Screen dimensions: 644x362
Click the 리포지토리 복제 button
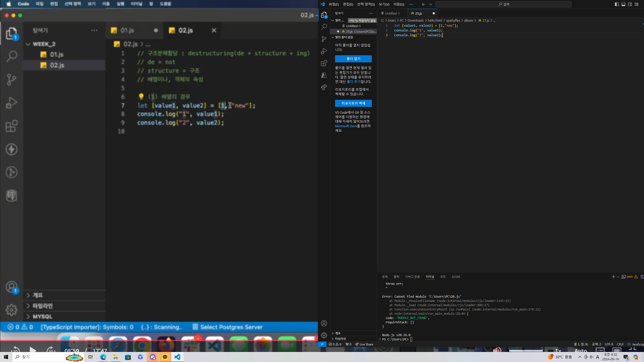click(x=353, y=103)
